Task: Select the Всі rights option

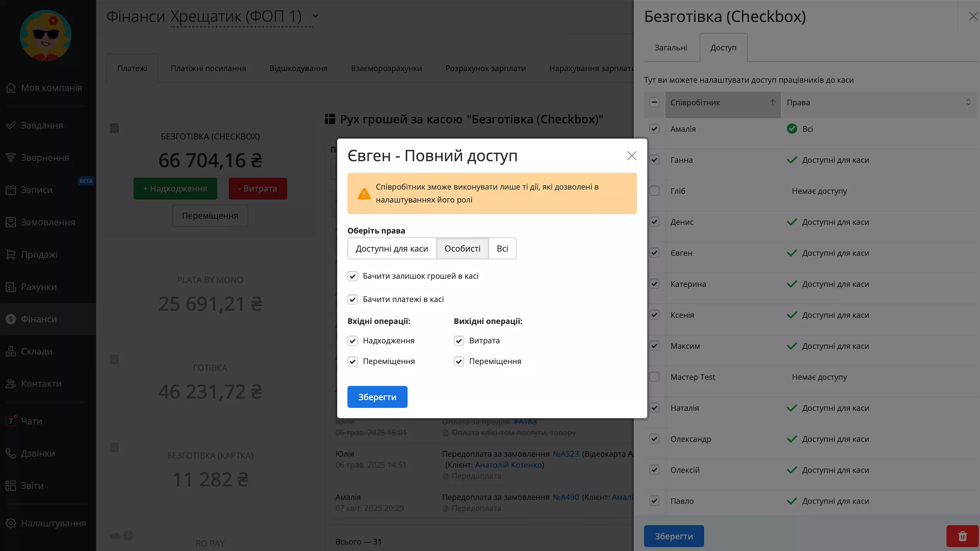Action: tap(502, 249)
